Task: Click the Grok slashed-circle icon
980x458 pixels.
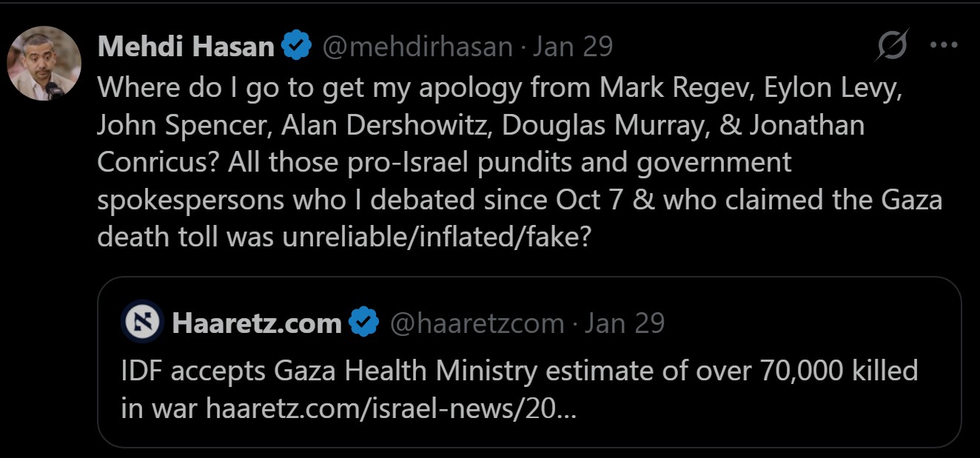Action: pyautogui.click(x=892, y=47)
